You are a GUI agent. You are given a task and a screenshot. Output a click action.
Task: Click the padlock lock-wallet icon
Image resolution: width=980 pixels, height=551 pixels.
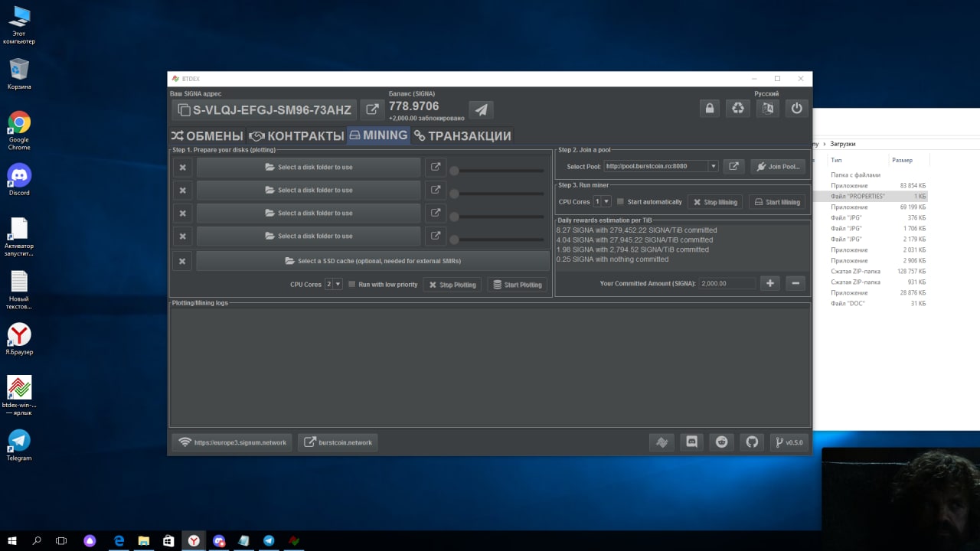[710, 108]
